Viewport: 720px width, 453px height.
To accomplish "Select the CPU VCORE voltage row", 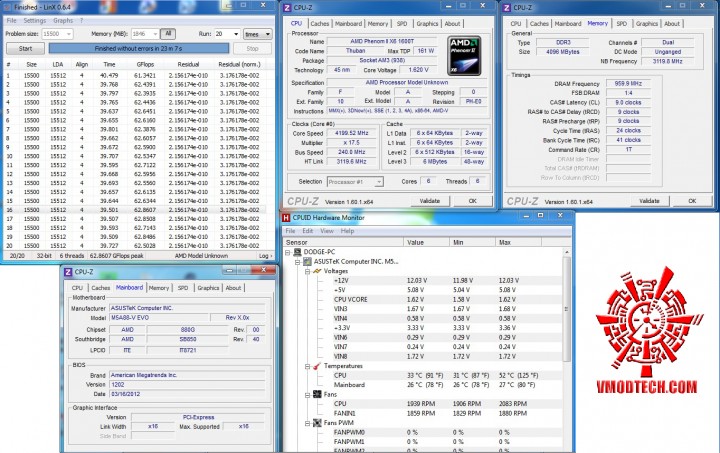I will (424, 299).
